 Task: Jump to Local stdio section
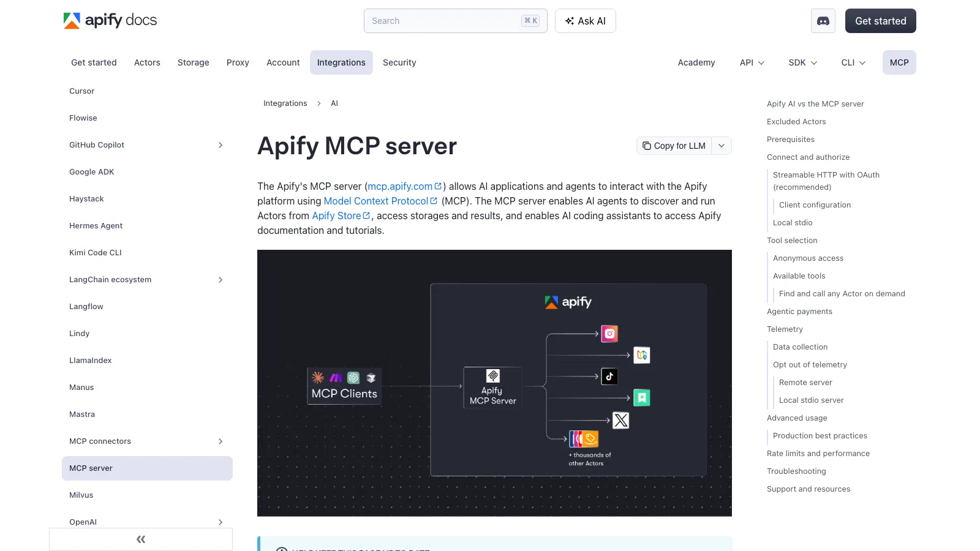tap(793, 223)
